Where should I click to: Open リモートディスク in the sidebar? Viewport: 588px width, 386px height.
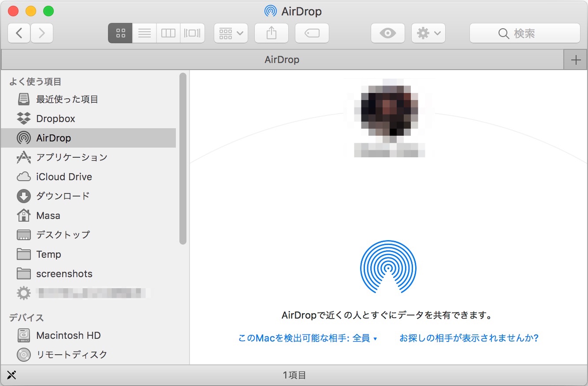(88, 354)
